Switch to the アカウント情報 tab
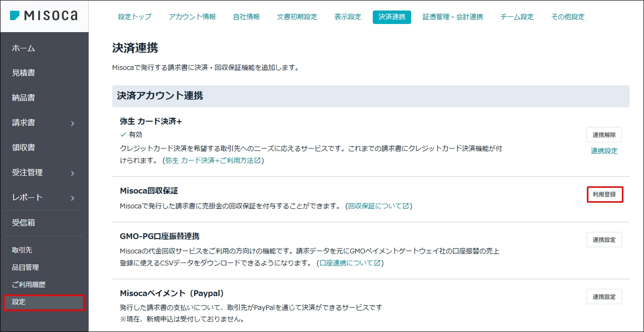This screenshot has height=332, width=644. [192, 17]
